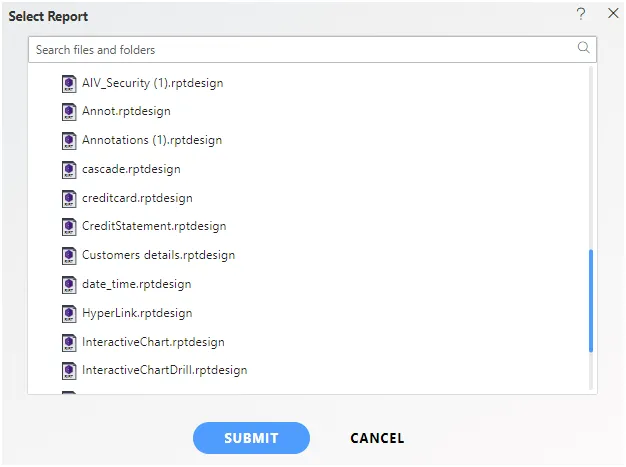This screenshot has height=467, width=626.
Task: Choose the HyperLink.rptdesign file name
Action: pos(137,313)
